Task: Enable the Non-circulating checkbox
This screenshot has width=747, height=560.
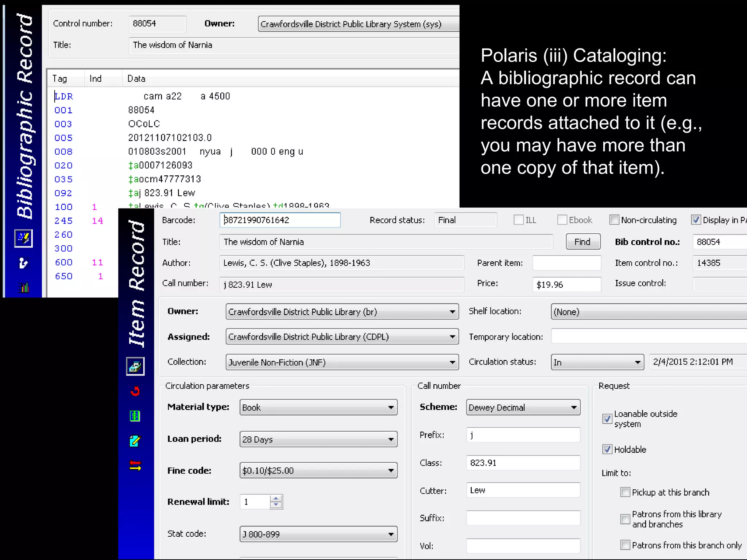Action: (614, 220)
